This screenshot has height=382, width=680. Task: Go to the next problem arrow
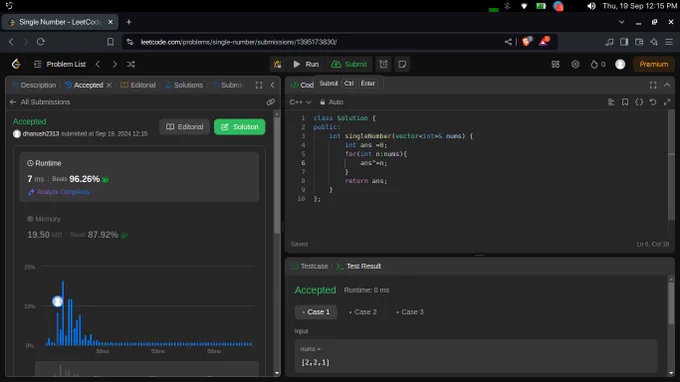[x=114, y=64]
